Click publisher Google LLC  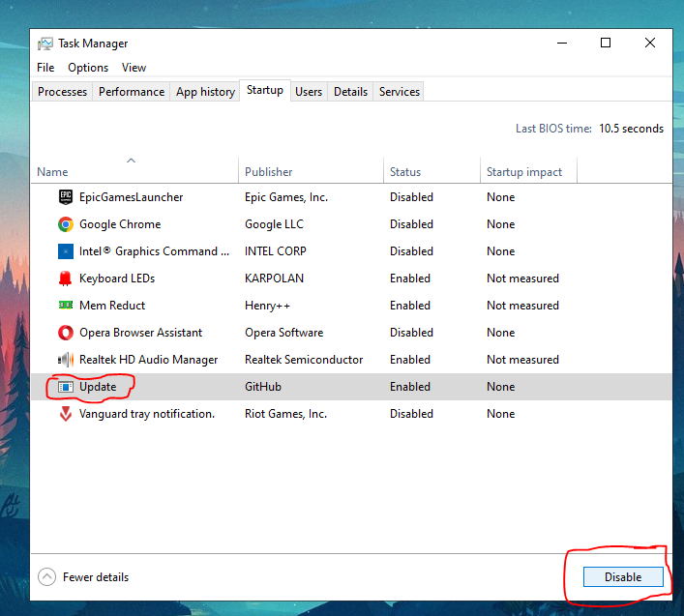pos(274,224)
